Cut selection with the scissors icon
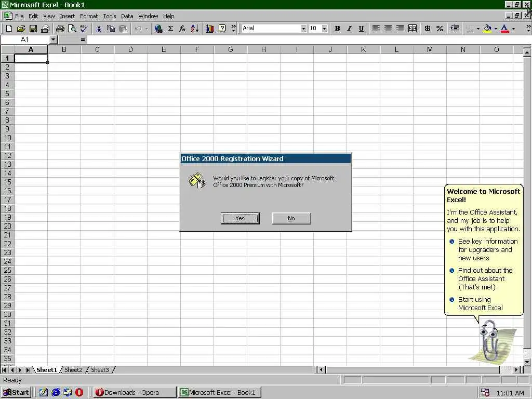 [x=99, y=29]
